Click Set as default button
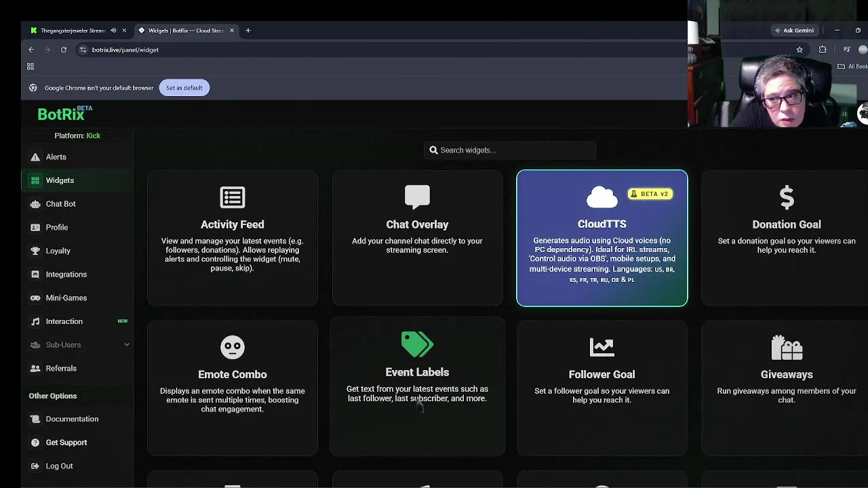868x488 pixels. [184, 87]
